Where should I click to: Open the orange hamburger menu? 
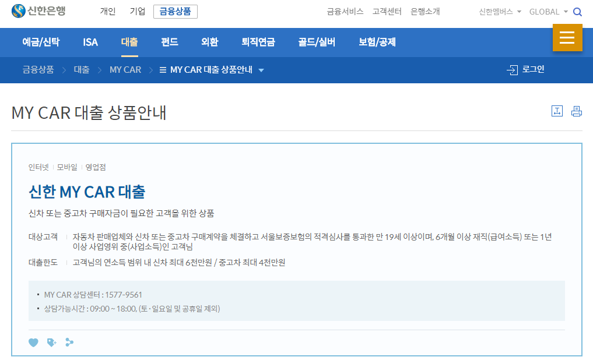(567, 37)
